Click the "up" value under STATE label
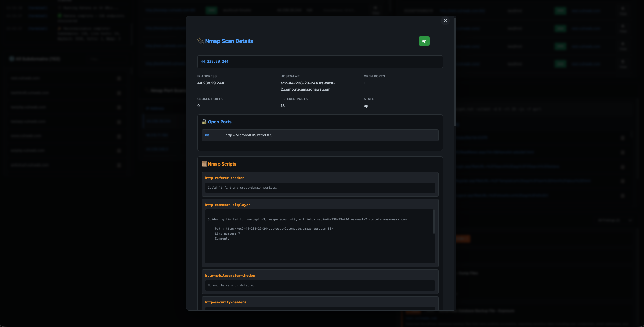Image resolution: width=644 pixels, height=327 pixels. point(366,106)
